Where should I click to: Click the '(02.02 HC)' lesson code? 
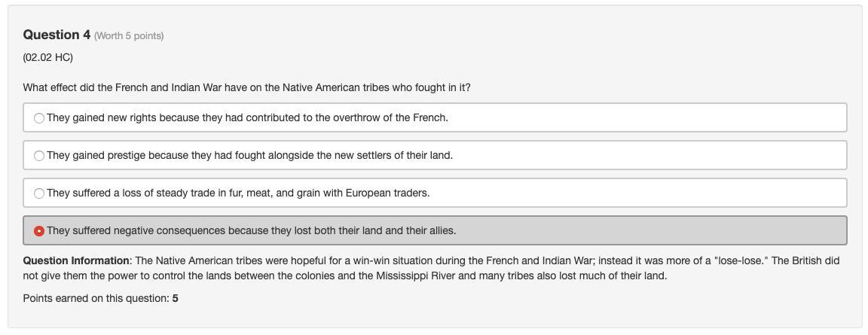pos(48,57)
